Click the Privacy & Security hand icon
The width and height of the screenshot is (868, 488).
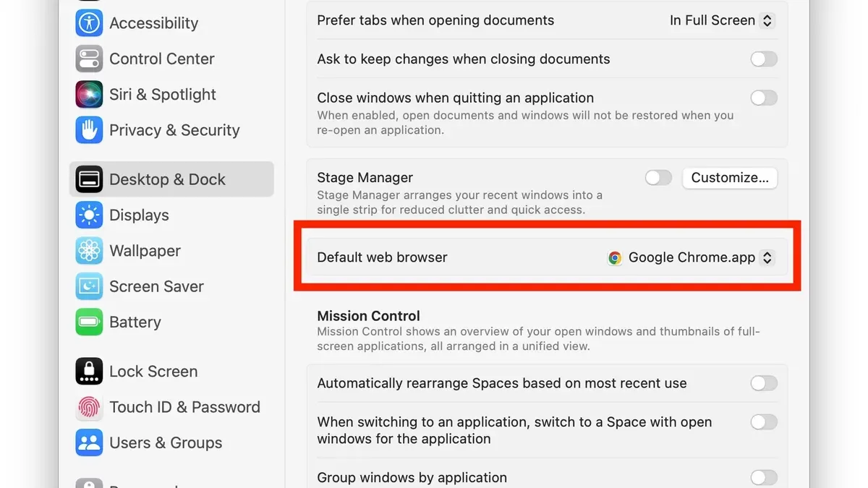point(89,130)
